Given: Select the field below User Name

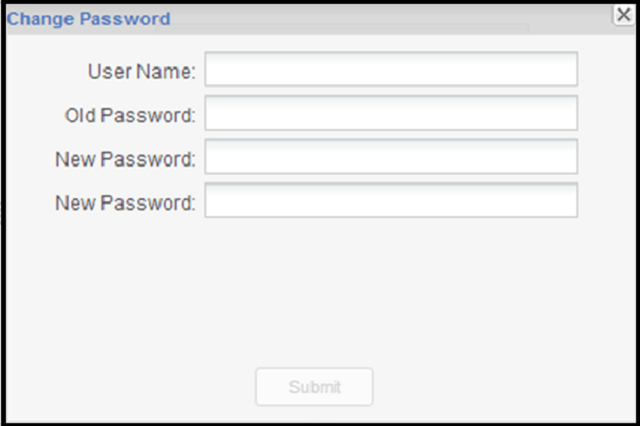Looking at the screenshot, I should 391,114.
